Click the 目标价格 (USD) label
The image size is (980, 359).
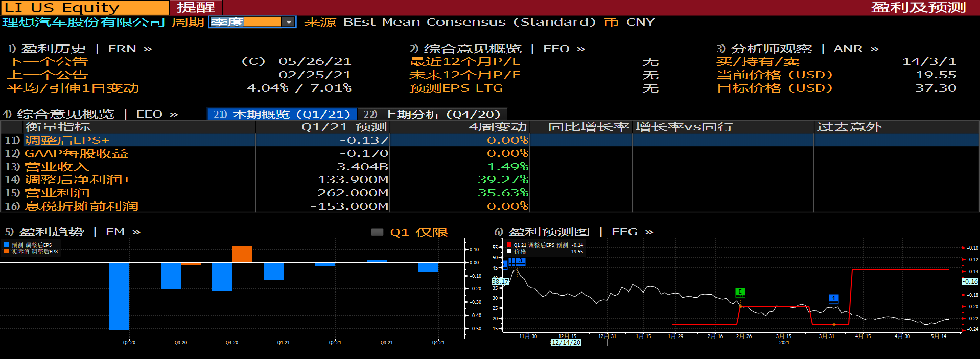(775, 88)
